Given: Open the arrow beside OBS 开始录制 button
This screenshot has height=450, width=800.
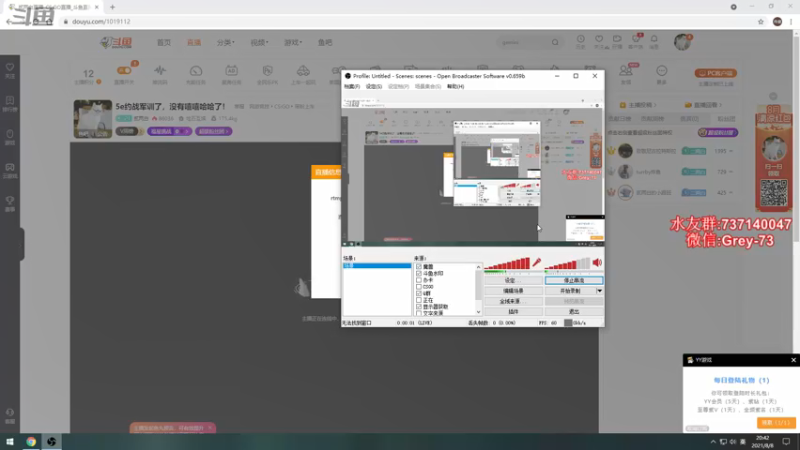Looking at the screenshot, I should point(599,291).
